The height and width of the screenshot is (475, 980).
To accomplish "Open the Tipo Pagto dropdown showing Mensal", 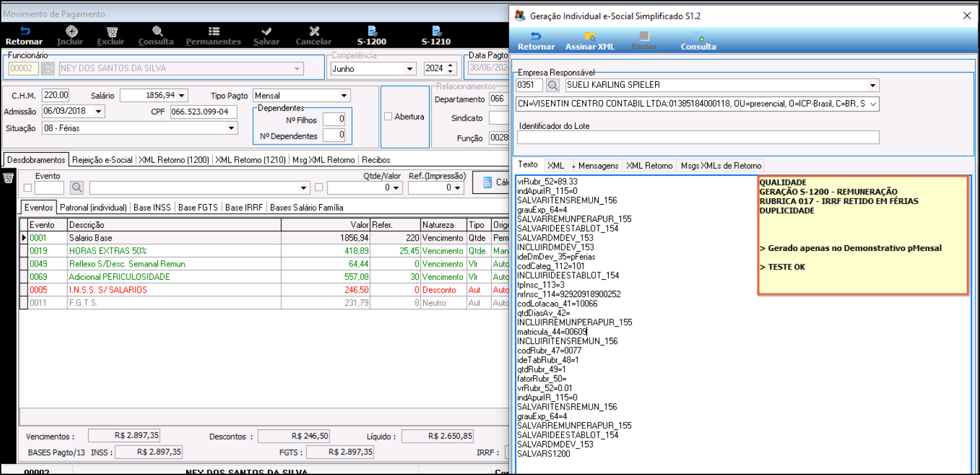I will click(x=345, y=96).
